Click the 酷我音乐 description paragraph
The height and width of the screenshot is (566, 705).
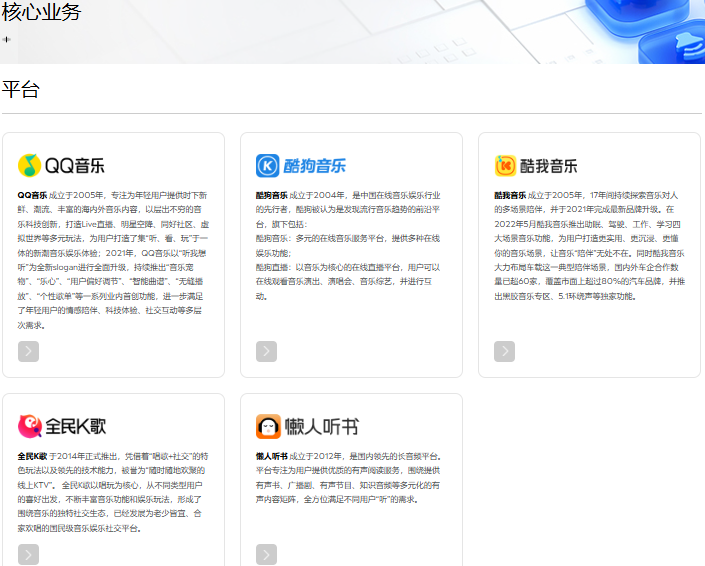589,245
